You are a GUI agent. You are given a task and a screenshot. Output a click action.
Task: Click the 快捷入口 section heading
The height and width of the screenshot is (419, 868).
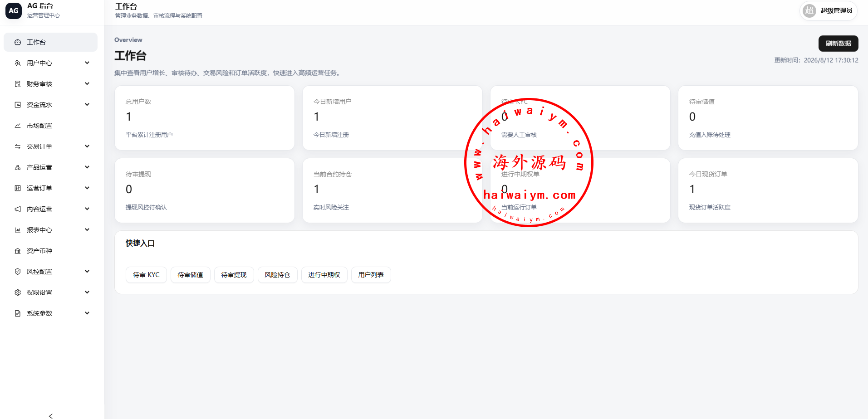pos(140,244)
